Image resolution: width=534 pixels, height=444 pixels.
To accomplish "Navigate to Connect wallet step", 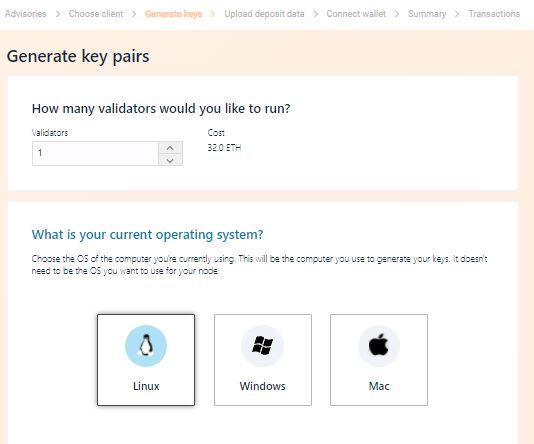I will [x=356, y=14].
